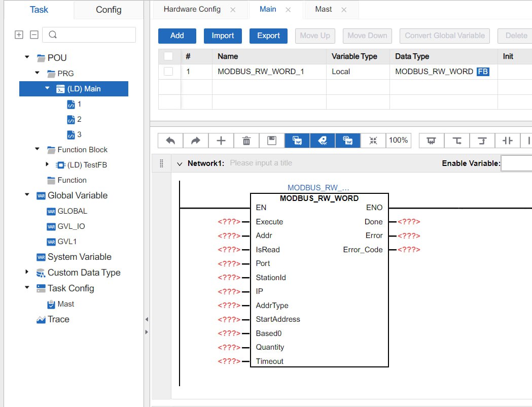
Task: Switch to the Config panel tab
Action: point(109,10)
